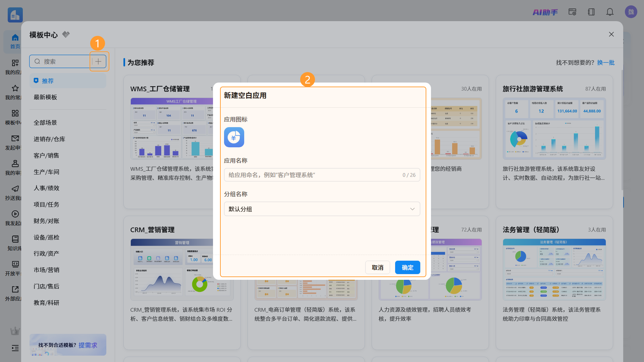The width and height of the screenshot is (644, 362).
Task: Open the 默认分组 dropdown
Action: 322,209
